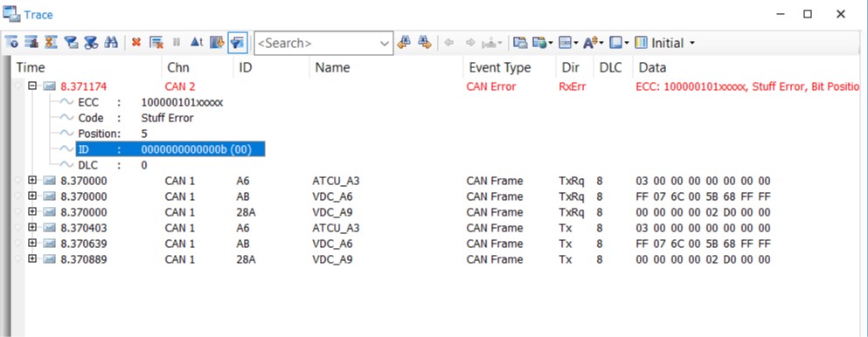Expand the 8.370000 ATCU_A3 TxRq row
This screenshot has height=337, width=868.
[x=32, y=181]
